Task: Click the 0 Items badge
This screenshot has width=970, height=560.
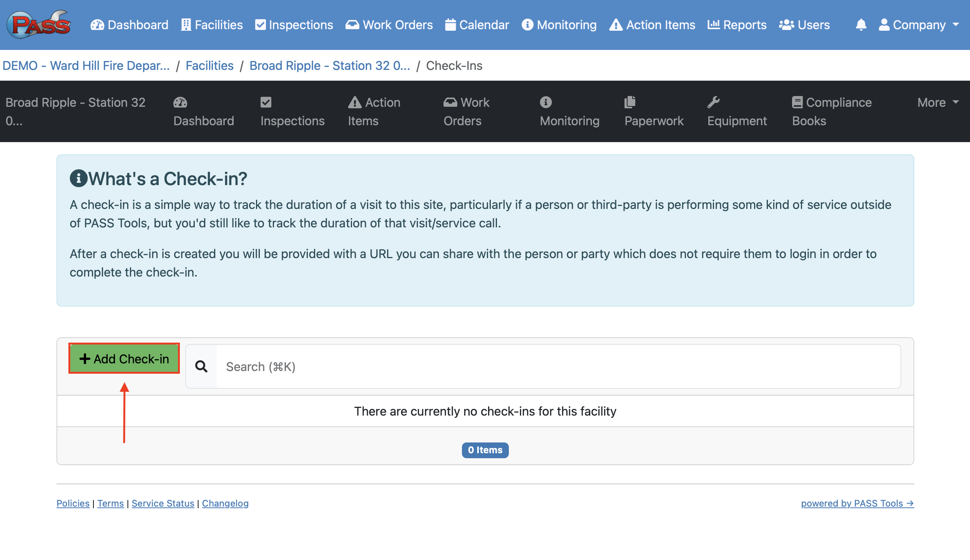Action: pyautogui.click(x=485, y=450)
